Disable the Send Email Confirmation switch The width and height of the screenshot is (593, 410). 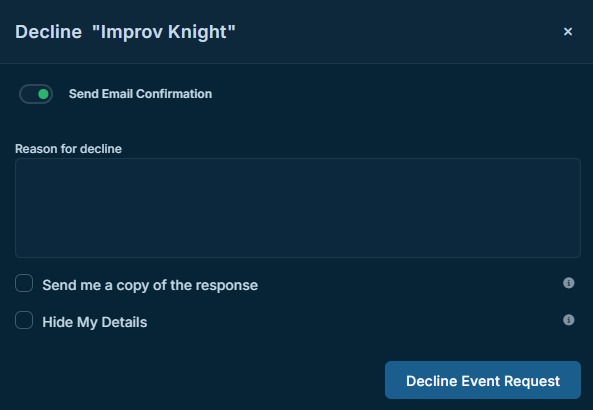(x=36, y=94)
